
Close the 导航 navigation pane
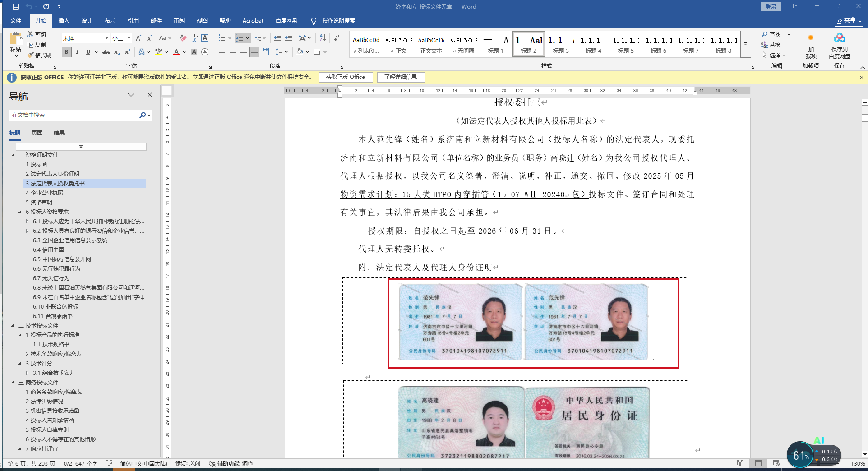(150, 95)
